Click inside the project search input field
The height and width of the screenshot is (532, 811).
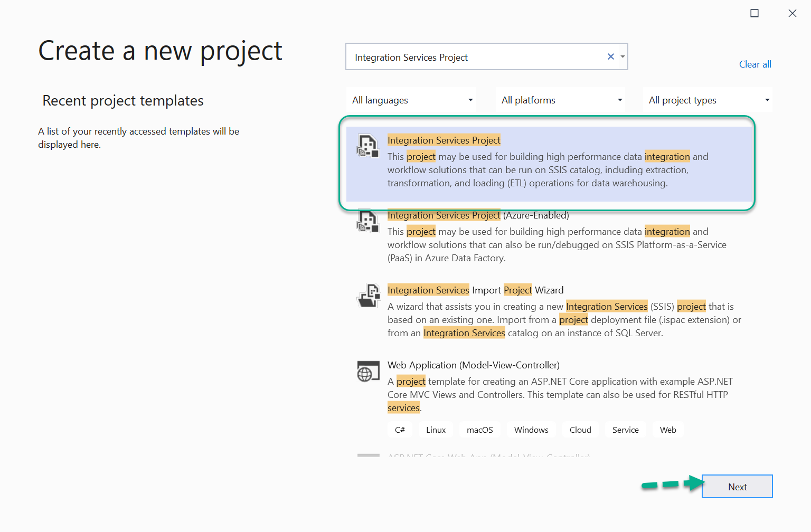point(475,56)
